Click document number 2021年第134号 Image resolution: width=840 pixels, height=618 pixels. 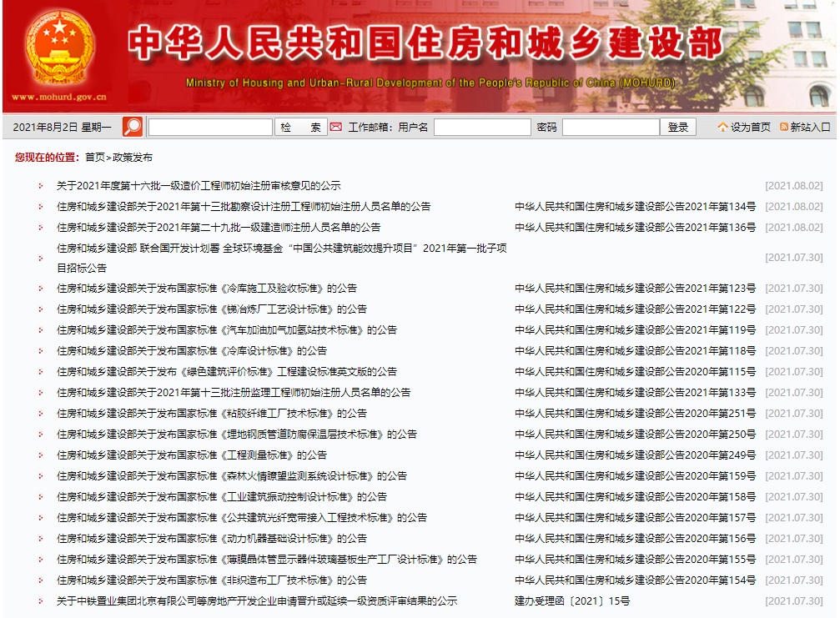(635, 207)
